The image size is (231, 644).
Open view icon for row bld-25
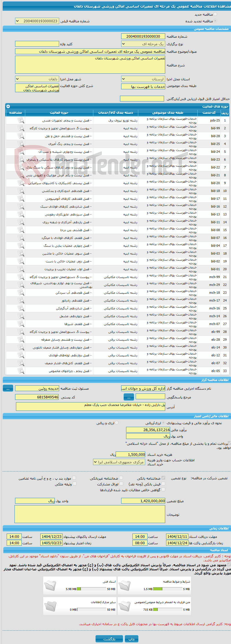21,144
